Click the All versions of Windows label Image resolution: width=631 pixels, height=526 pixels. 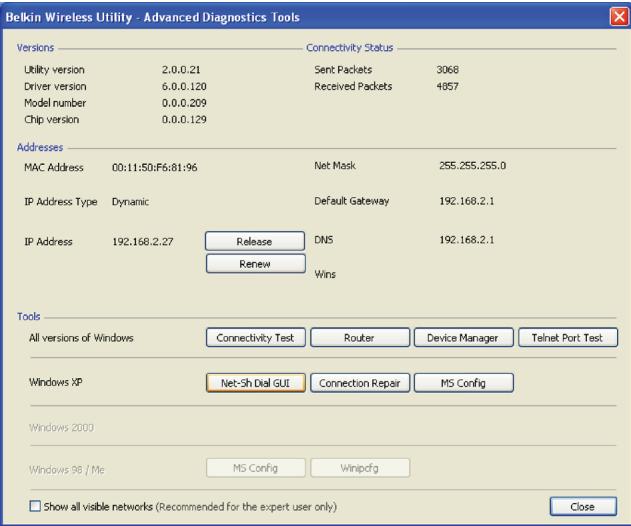[81, 338]
